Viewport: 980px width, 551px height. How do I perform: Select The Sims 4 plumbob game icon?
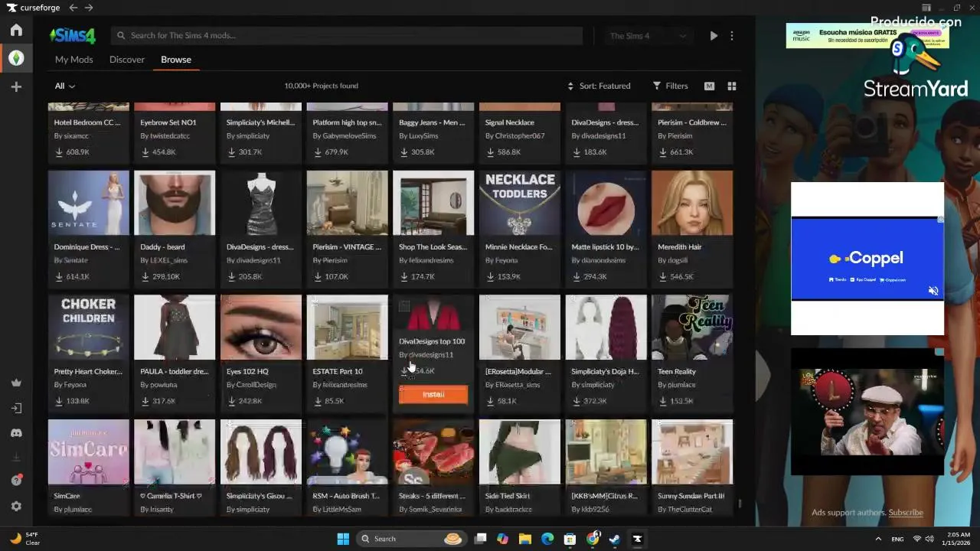click(x=16, y=58)
